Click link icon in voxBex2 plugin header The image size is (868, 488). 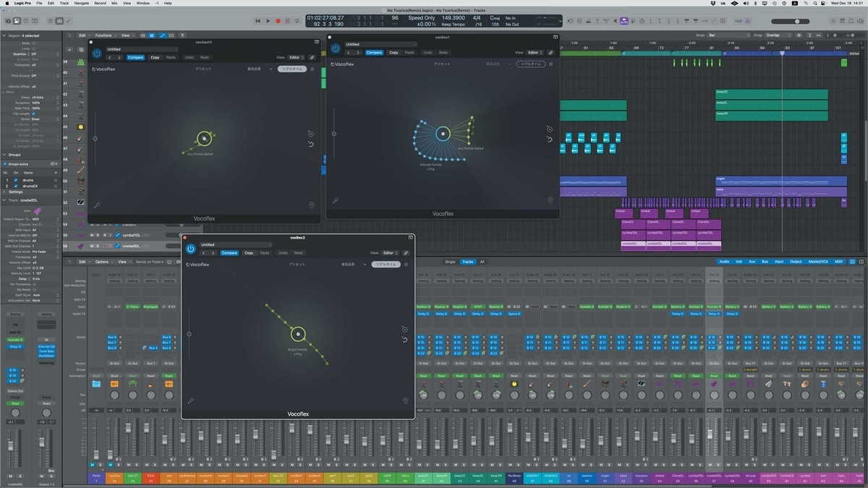point(407,253)
